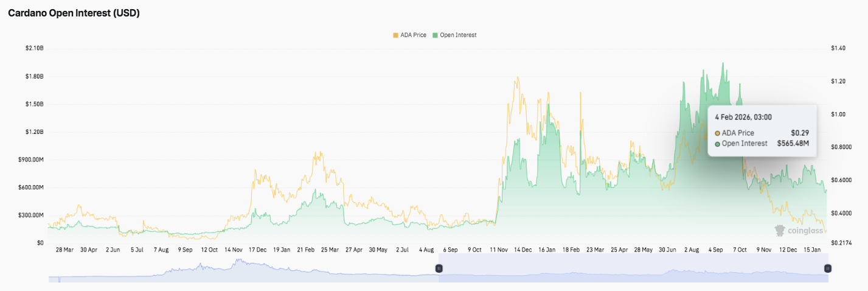Click the highlighted range in the minimap
The width and height of the screenshot is (868, 291).
633,268
